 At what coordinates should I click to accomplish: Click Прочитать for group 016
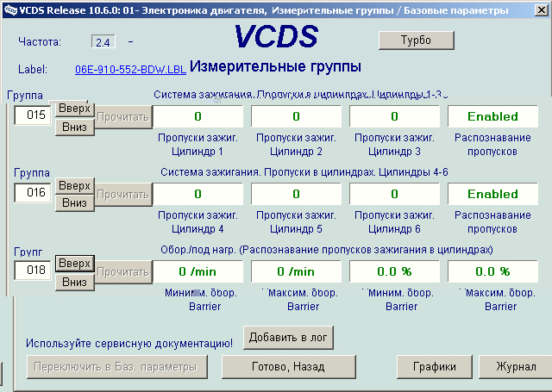[x=123, y=195]
